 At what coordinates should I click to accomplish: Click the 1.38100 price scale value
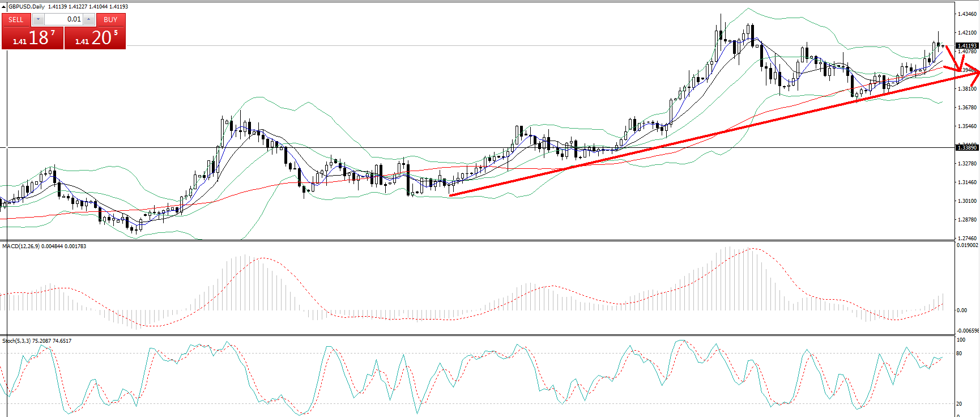tap(967, 89)
